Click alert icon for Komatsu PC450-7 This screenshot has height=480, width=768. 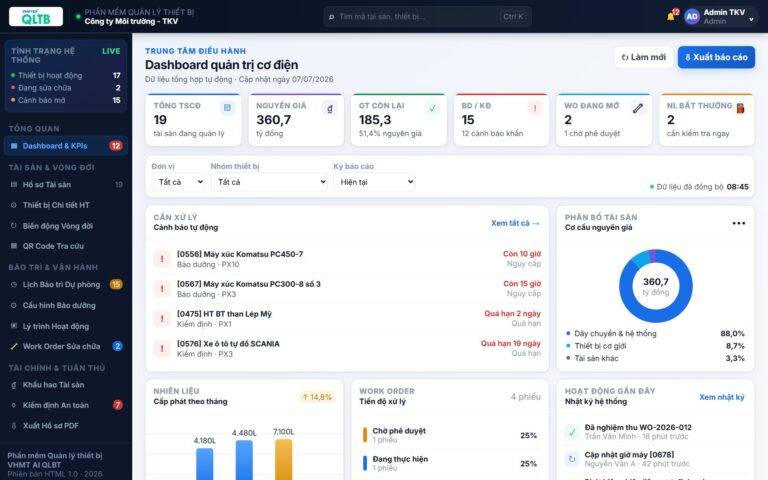pyautogui.click(x=162, y=259)
